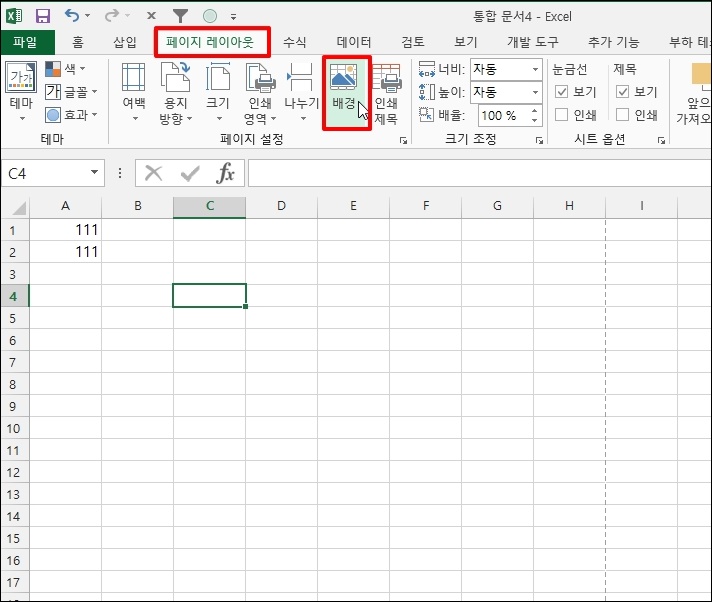Click the 크기 (Size) page button

[218, 93]
